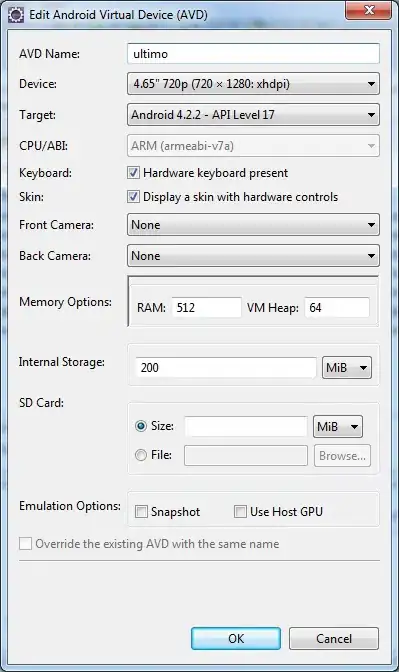Enable Use Host GPU checkbox
This screenshot has height=672, width=399.
click(240, 511)
